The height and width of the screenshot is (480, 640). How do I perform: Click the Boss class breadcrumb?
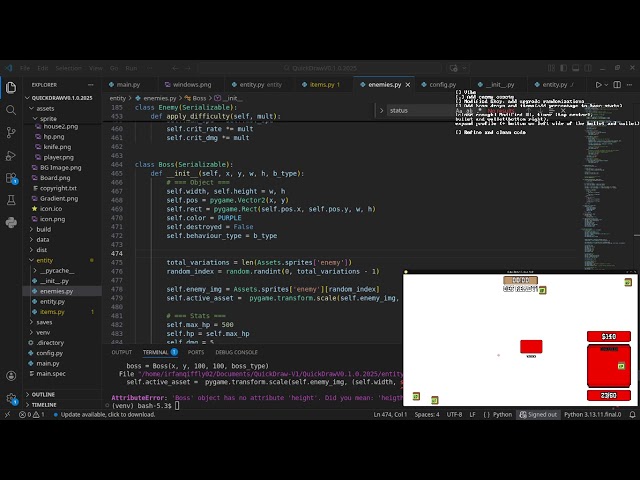(196, 98)
